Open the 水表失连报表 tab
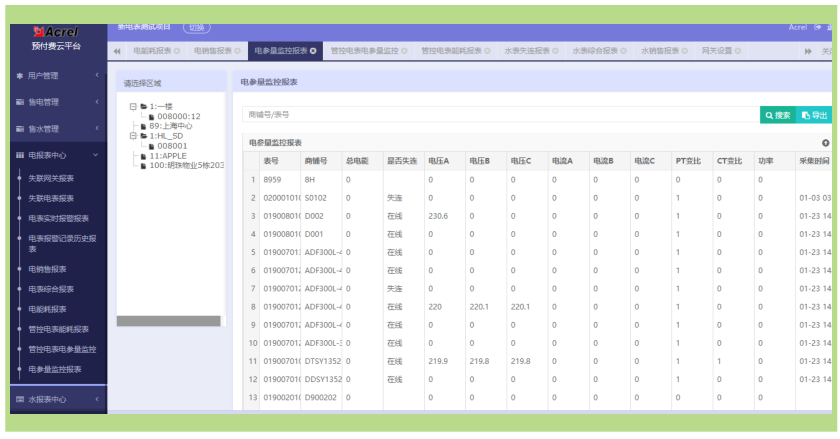 (531, 51)
